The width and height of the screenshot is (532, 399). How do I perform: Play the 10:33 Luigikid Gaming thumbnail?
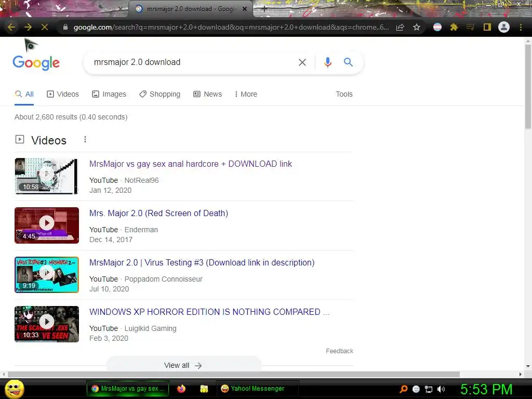coord(46,324)
